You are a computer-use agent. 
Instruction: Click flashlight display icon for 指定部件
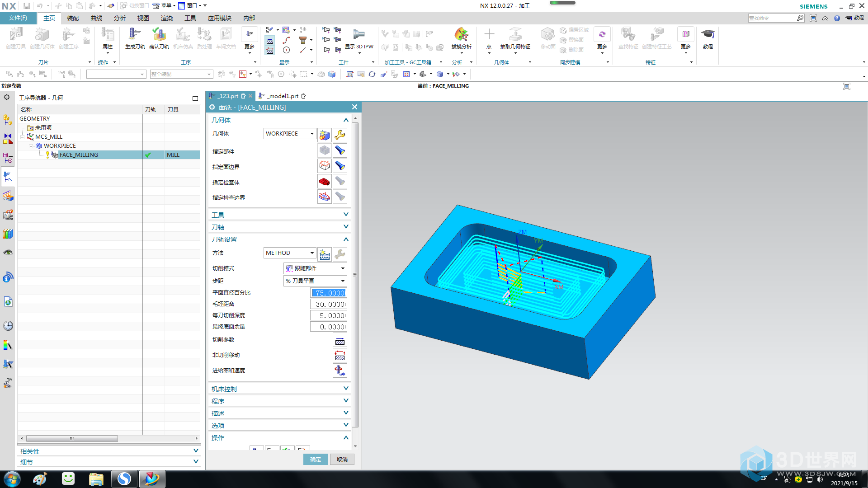(x=340, y=150)
